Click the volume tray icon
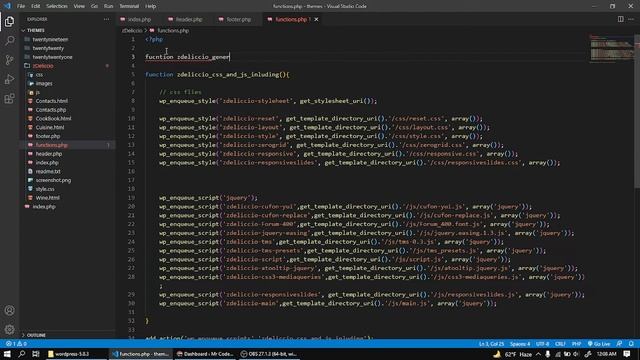Screen dimensions: 640x360 click(576, 354)
